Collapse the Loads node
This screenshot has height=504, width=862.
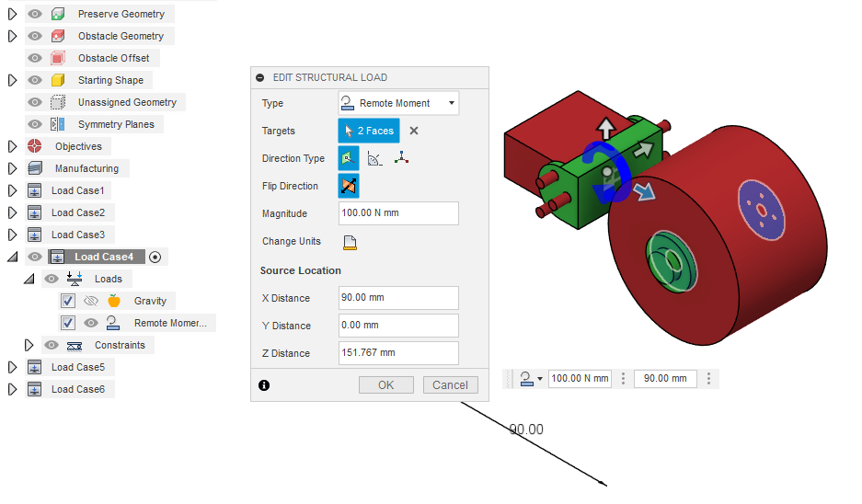(x=29, y=280)
